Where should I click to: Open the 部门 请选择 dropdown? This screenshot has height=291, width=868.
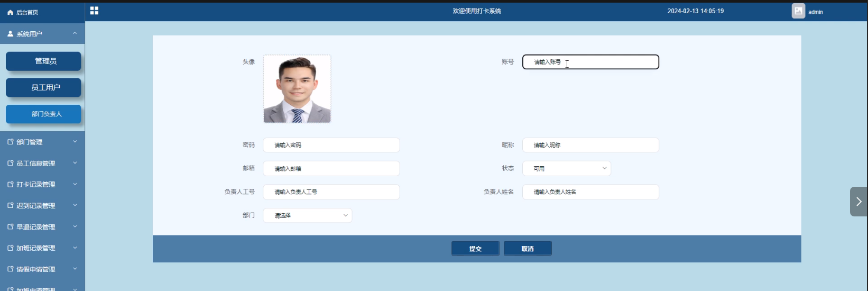pos(308,215)
